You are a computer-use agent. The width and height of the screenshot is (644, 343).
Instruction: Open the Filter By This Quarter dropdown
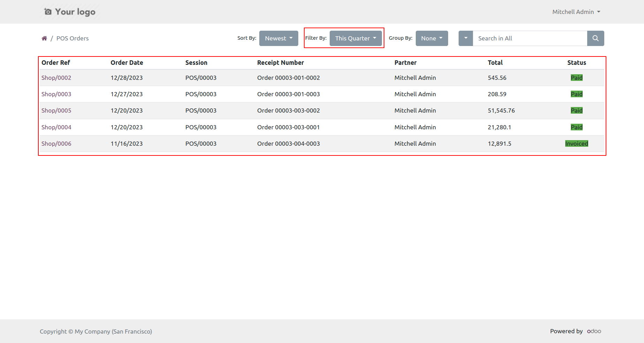tap(356, 38)
